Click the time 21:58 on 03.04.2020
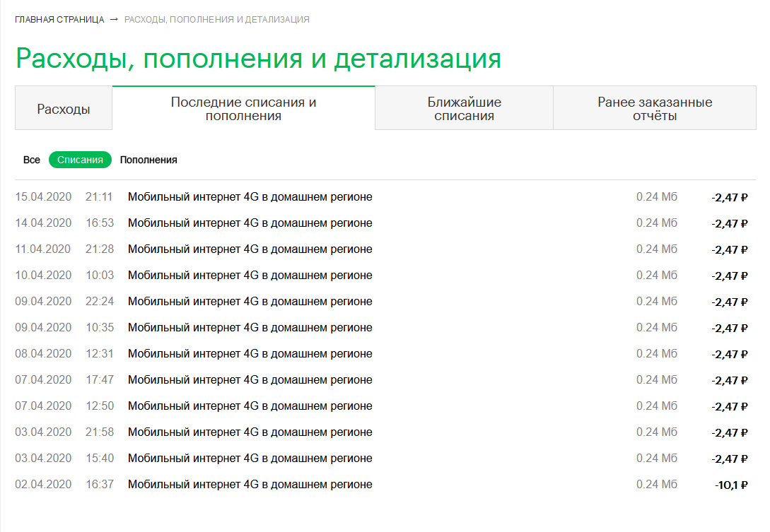This screenshot has width=770, height=532. pos(100,432)
